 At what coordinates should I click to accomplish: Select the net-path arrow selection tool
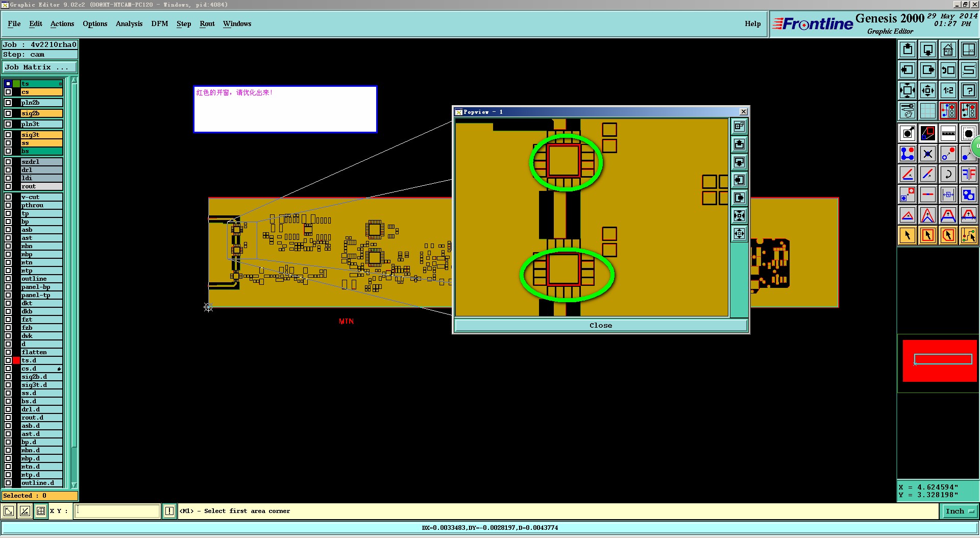969,235
